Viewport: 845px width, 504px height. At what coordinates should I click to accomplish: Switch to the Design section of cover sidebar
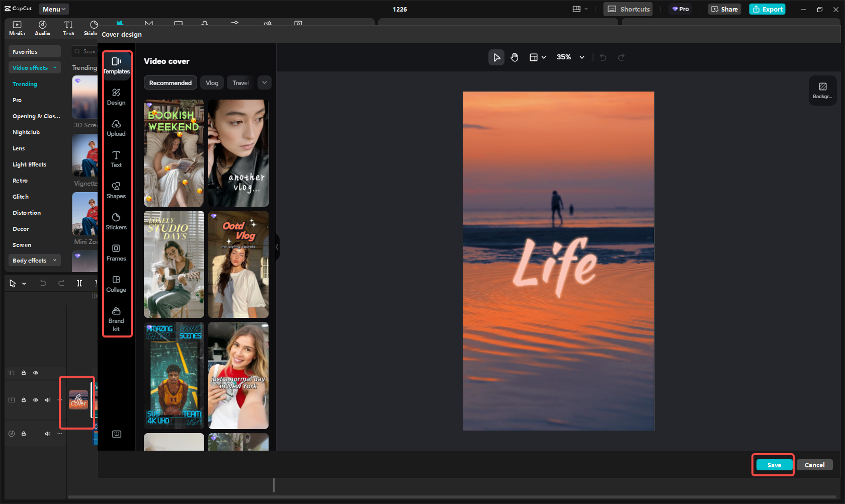click(117, 97)
